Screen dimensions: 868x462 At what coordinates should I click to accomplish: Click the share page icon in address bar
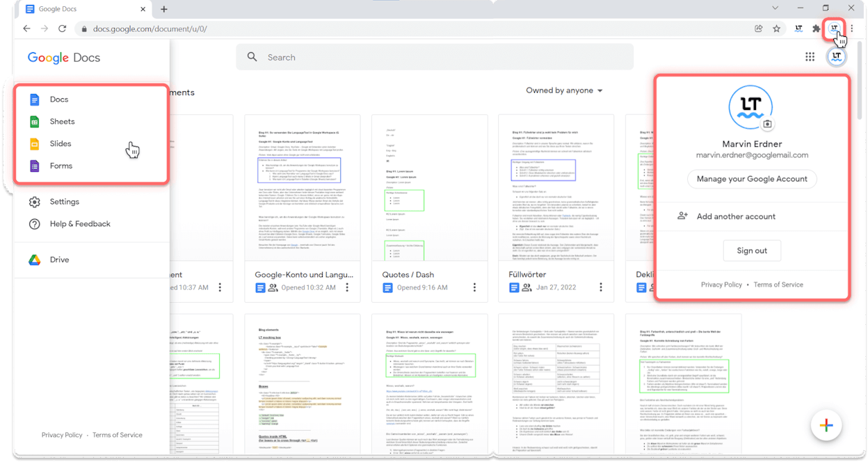758,29
